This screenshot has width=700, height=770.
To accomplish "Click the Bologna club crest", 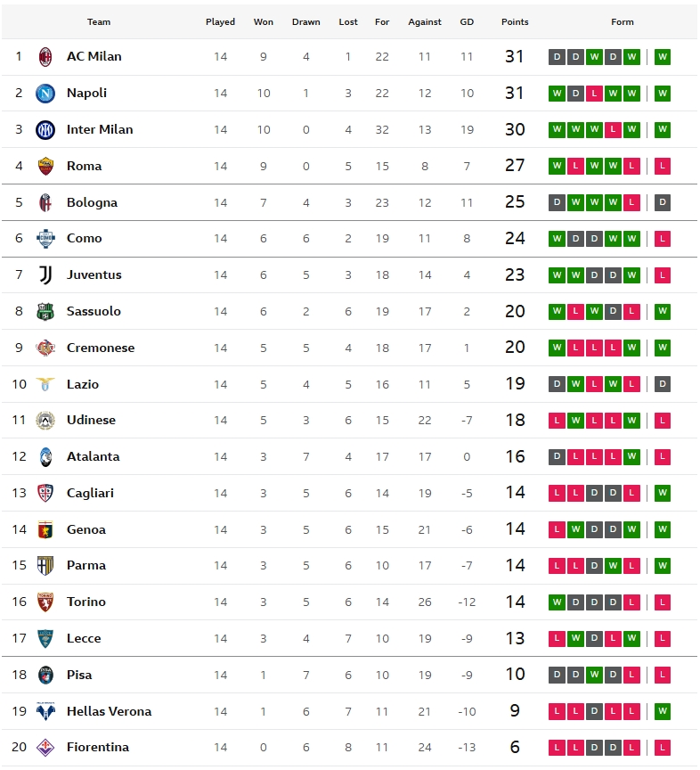I will [x=45, y=202].
